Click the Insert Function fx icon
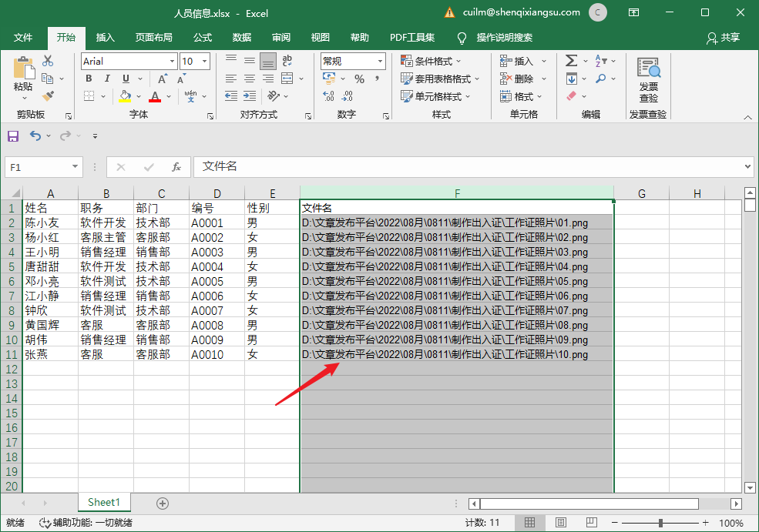 (176, 167)
